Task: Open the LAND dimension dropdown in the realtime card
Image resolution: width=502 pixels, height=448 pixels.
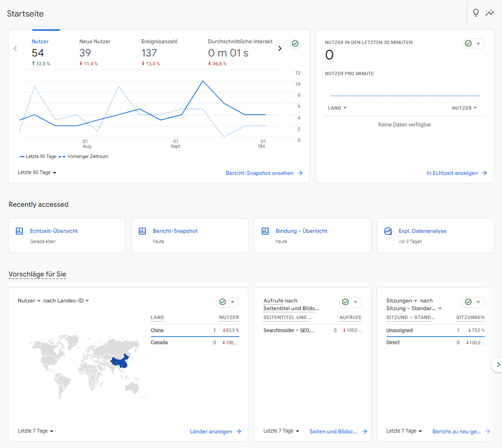Action: point(337,108)
